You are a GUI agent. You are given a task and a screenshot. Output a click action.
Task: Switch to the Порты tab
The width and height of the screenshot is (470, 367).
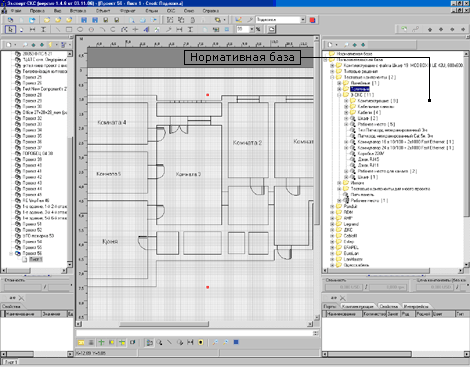click(x=330, y=306)
